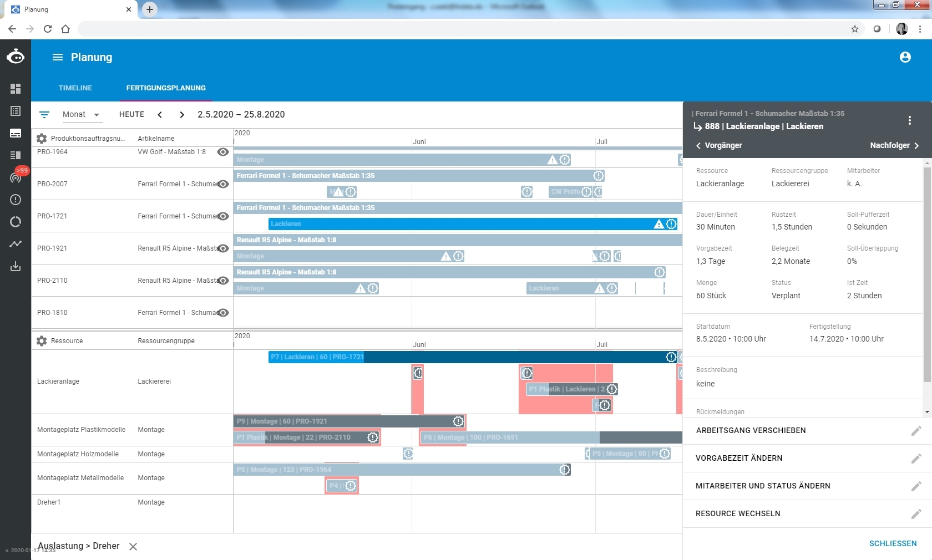This screenshot has height=560, width=932.
Task: Toggle visibility eye for PRO-2110
Action: [223, 281]
